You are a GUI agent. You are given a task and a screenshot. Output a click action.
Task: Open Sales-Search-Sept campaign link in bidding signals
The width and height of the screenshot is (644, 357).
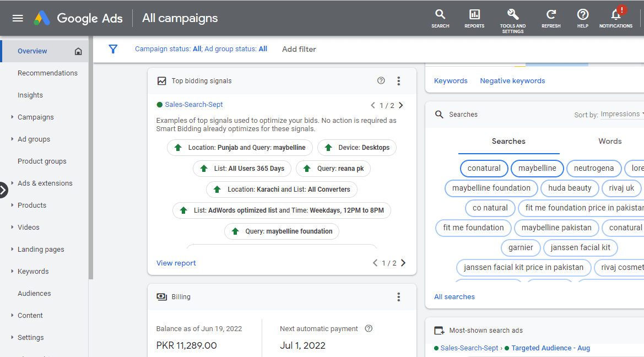pos(194,105)
